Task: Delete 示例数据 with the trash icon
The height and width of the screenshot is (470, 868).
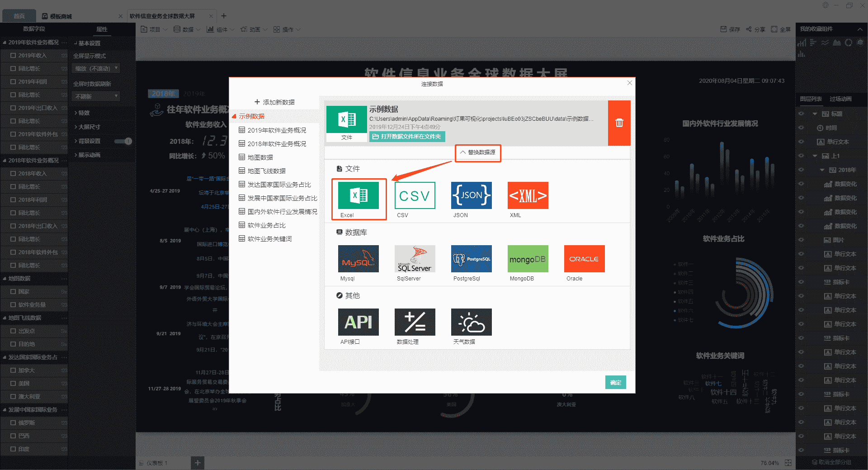Action: pyautogui.click(x=619, y=123)
